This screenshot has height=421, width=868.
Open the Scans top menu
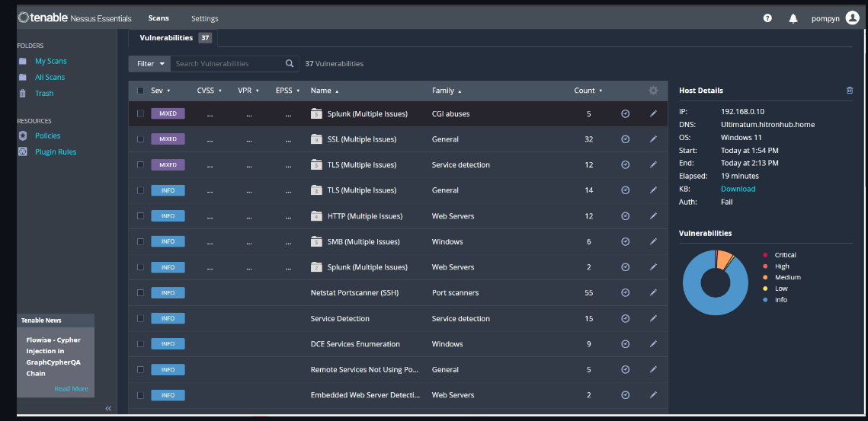click(159, 18)
